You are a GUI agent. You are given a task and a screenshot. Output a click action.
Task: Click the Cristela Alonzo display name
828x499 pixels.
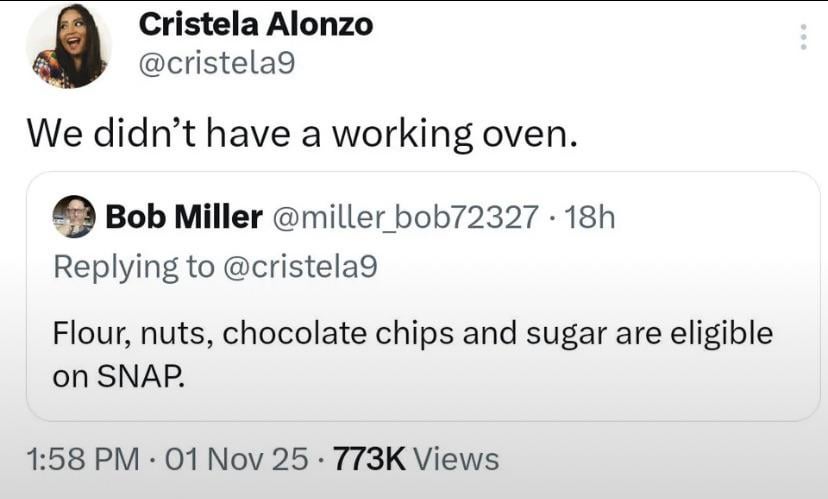255,24
